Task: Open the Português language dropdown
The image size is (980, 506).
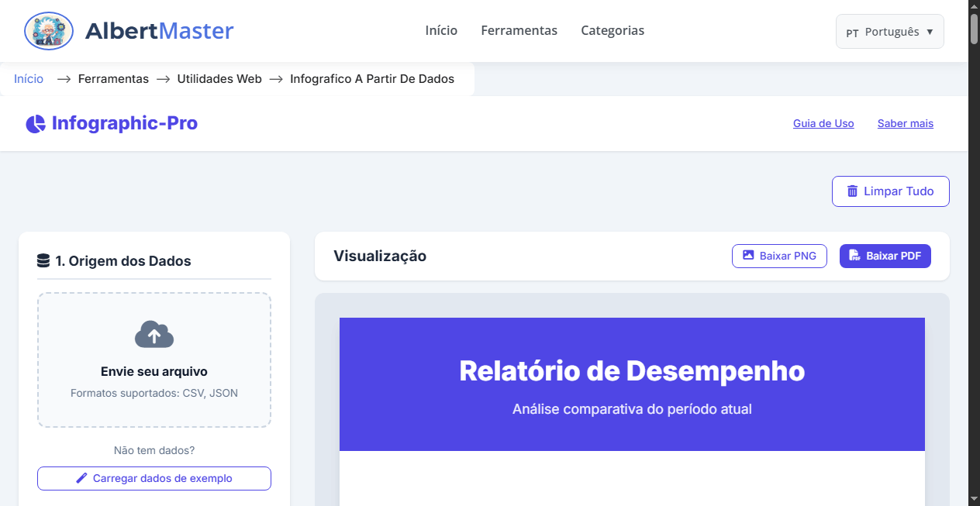Action: coord(889,31)
